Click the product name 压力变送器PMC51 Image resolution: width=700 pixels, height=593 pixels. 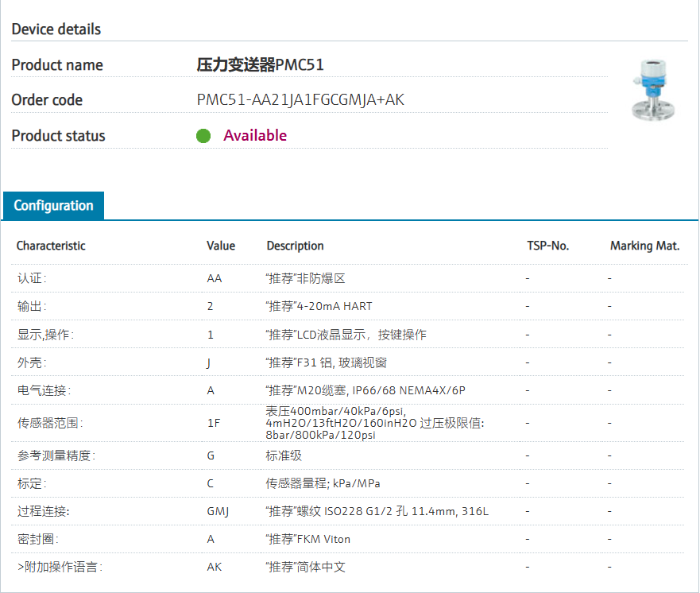[x=261, y=65]
